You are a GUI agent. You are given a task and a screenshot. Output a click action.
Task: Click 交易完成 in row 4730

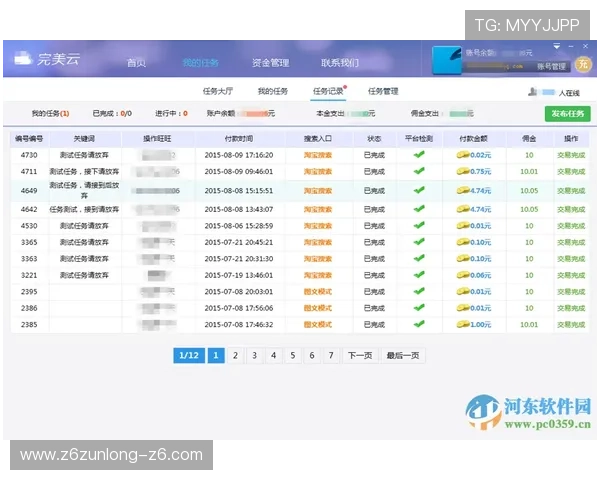(571, 155)
